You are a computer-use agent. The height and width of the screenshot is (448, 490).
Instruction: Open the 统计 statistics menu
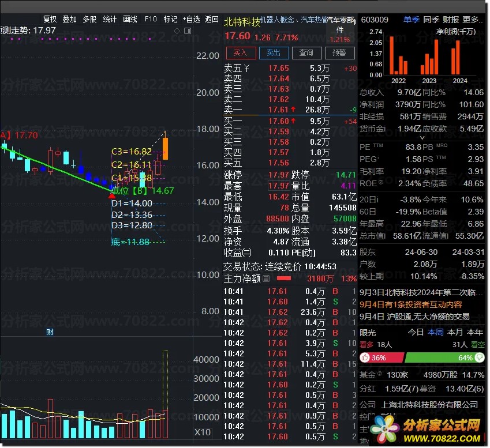pos(110,19)
